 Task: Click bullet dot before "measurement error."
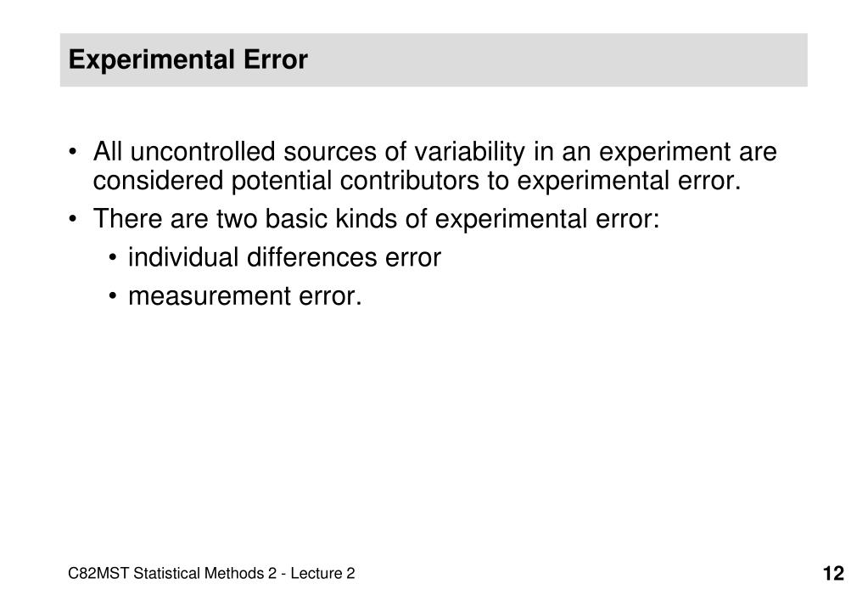click(x=112, y=296)
